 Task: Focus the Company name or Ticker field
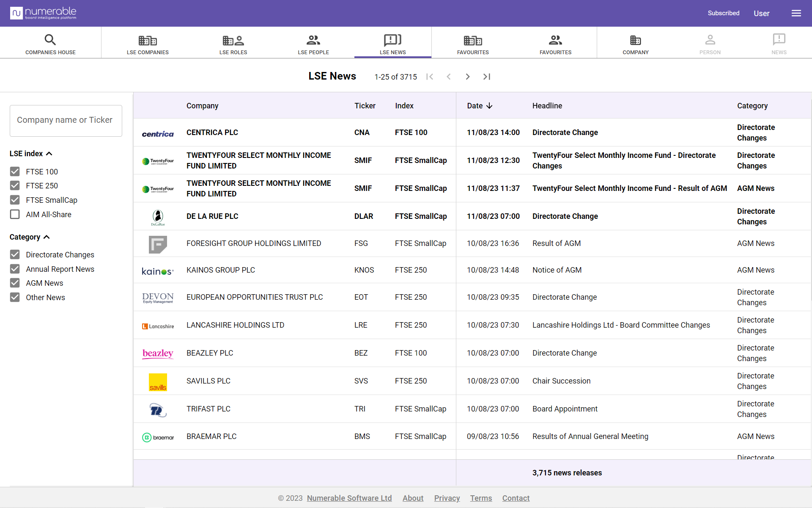coord(66,121)
